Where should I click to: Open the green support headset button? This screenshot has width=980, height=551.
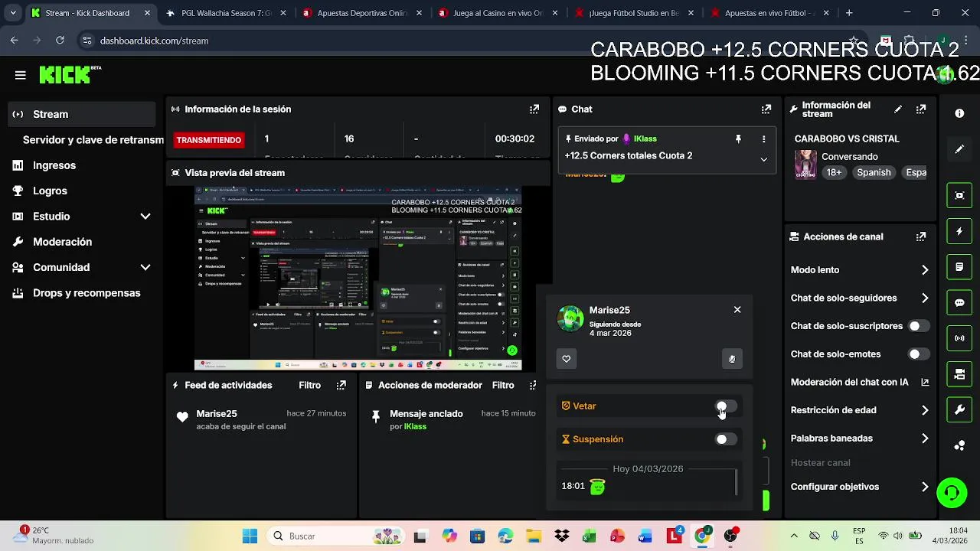[952, 492]
